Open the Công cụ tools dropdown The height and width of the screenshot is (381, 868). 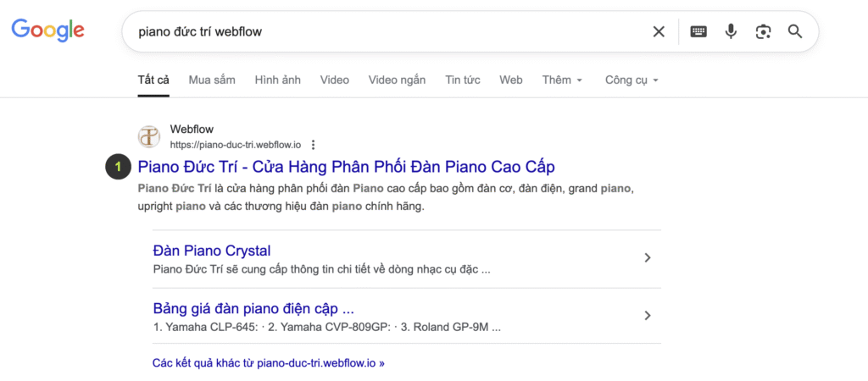tap(632, 80)
